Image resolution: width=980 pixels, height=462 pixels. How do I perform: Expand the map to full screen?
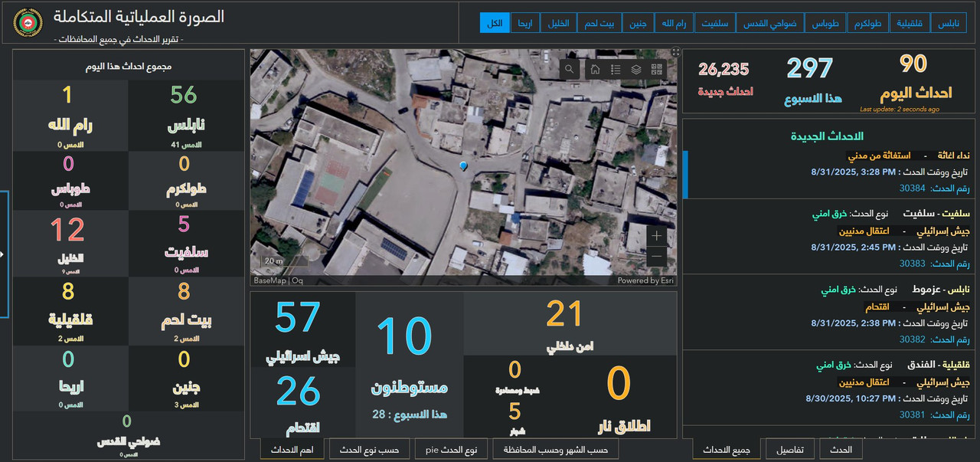(x=675, y=52)
